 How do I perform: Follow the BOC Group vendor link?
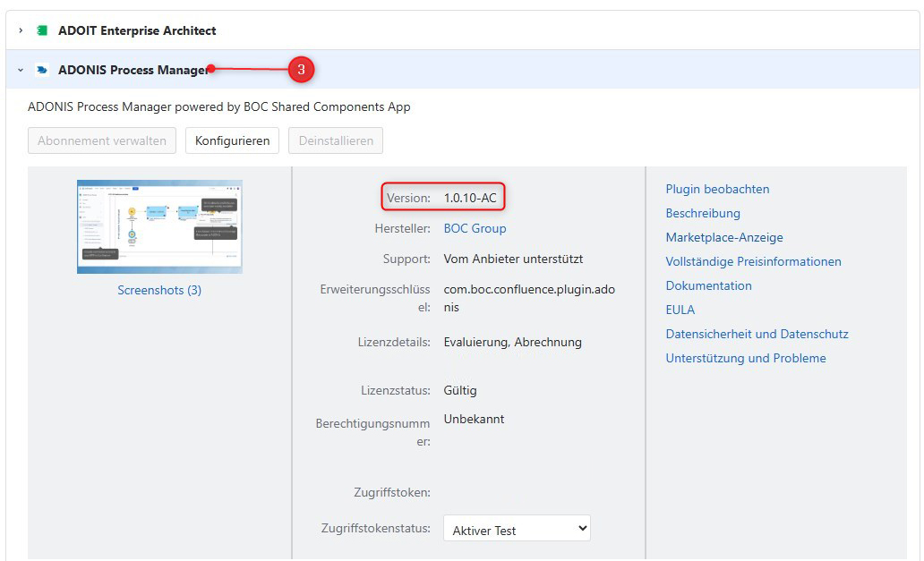(475, 228)
